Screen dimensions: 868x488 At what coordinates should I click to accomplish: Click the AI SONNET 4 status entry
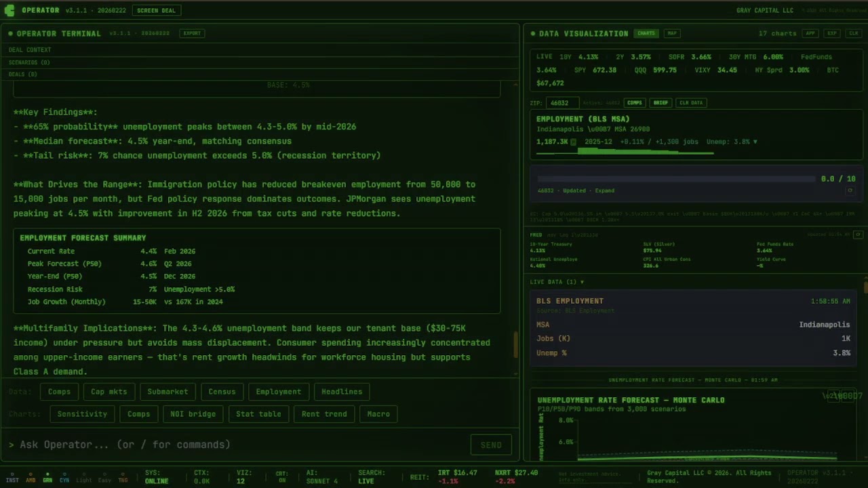(x=321, y=477)
